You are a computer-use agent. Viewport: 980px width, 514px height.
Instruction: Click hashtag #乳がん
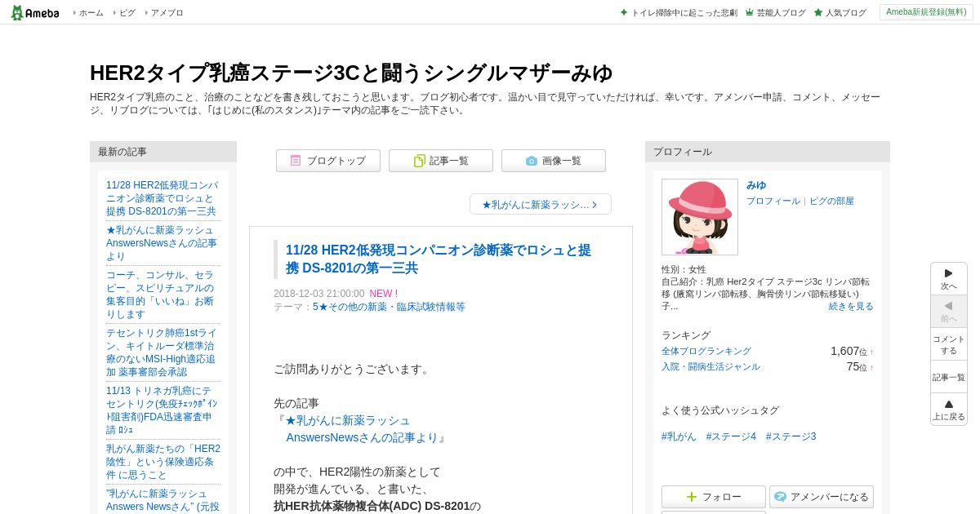coord(679,436)
